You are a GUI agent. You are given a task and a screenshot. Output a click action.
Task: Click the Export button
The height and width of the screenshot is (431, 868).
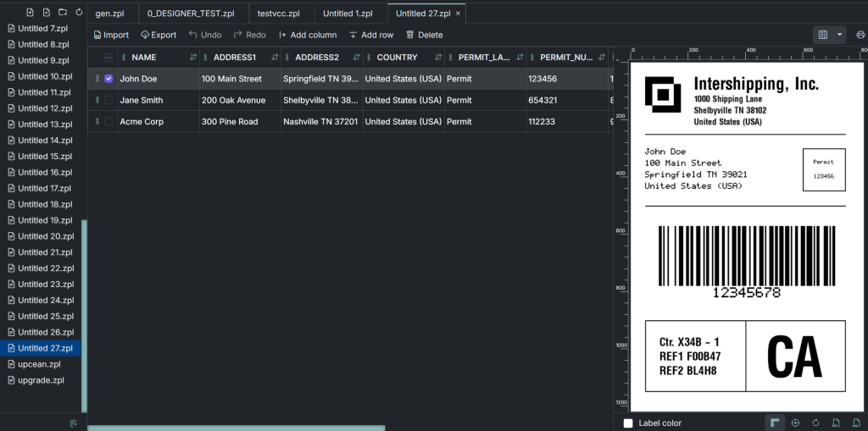[x=159, y=35]
